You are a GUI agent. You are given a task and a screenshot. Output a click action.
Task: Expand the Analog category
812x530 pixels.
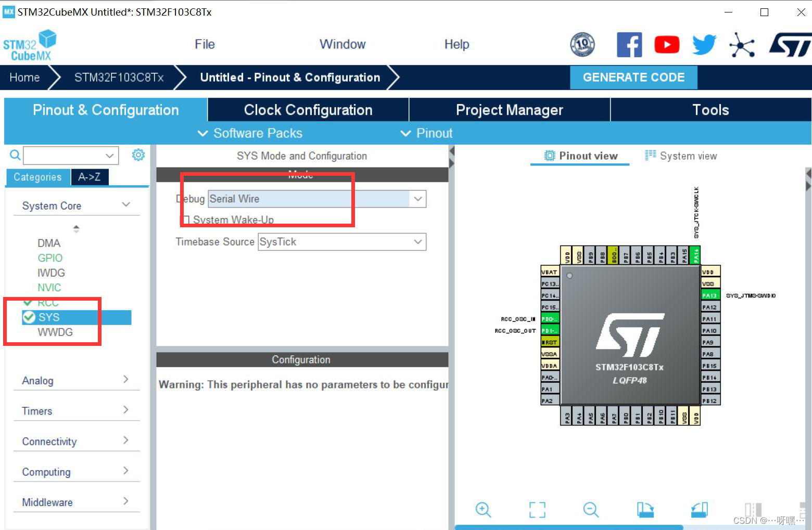tap(76, 380)
